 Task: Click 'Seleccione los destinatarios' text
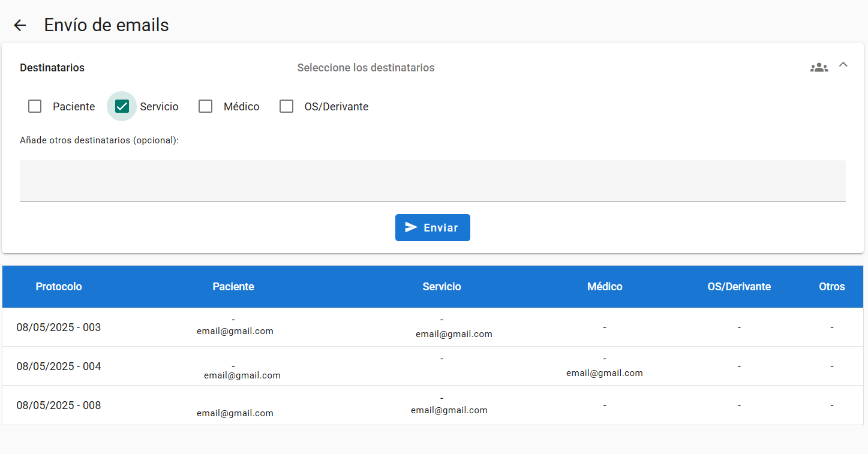pos(366,68)
